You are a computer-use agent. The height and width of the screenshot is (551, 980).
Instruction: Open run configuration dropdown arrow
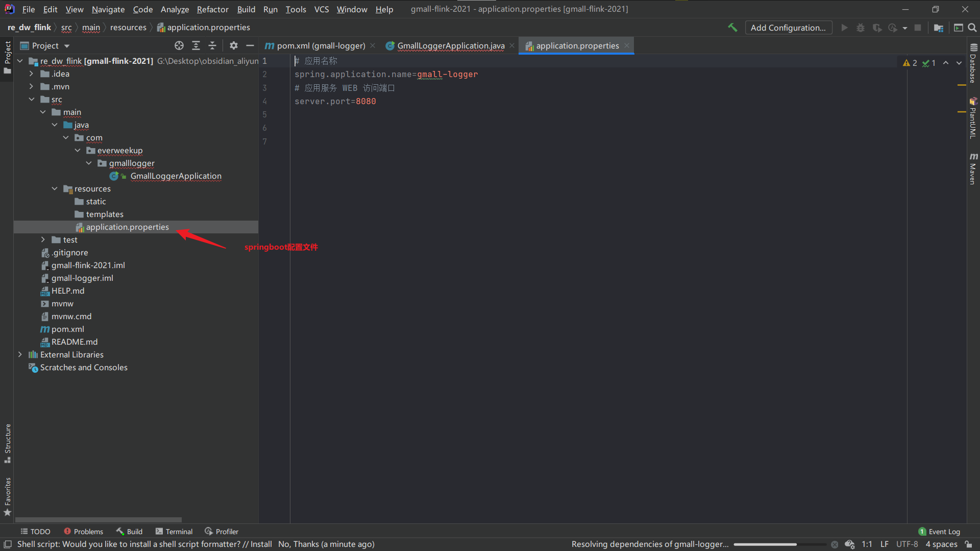905,28
